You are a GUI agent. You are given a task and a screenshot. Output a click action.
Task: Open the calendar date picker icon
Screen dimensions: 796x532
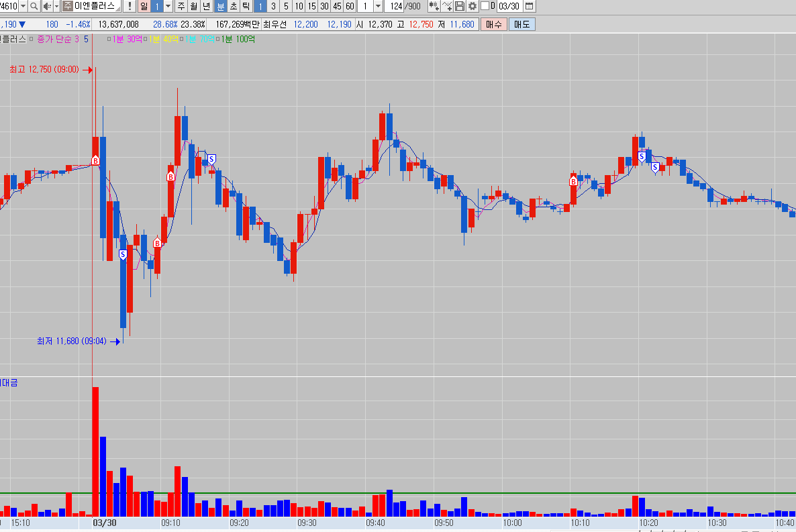coord(530,6)
